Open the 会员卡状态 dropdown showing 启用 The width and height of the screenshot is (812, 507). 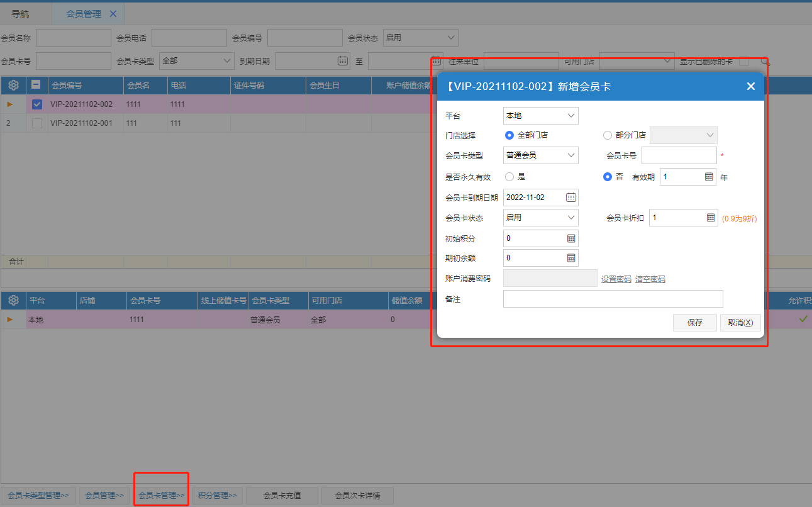pyautogui.click(x=541, y=218)
